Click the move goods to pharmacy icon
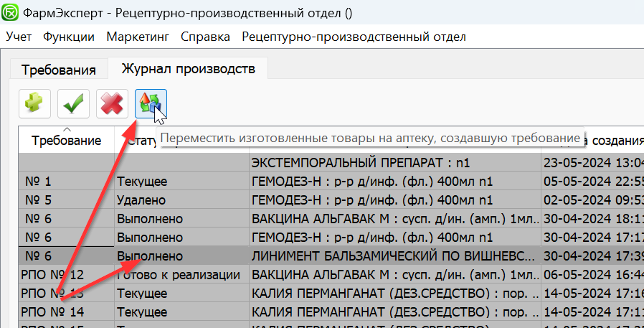644x328 pixels. (x=150, y=105)
